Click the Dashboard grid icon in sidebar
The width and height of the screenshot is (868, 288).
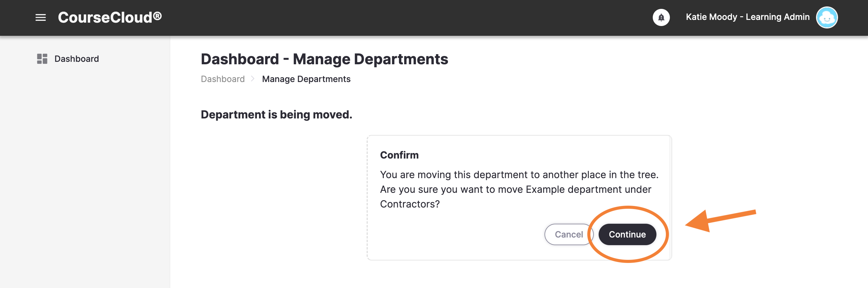pyautogui.click(x=42, y=59)
